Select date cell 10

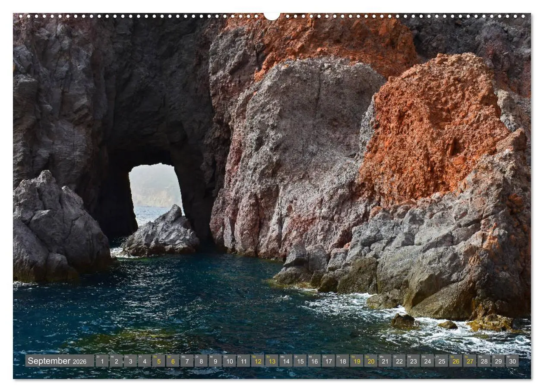(x=229, y=361)
